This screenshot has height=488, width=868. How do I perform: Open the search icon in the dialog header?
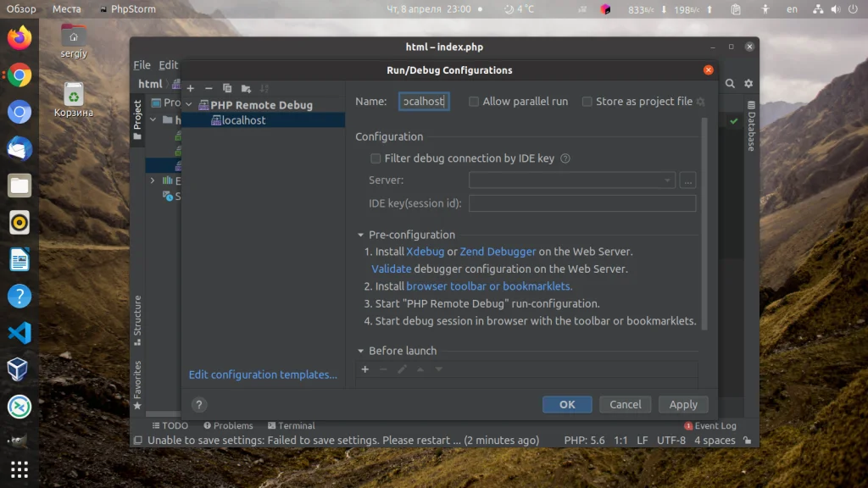[729, 84]
